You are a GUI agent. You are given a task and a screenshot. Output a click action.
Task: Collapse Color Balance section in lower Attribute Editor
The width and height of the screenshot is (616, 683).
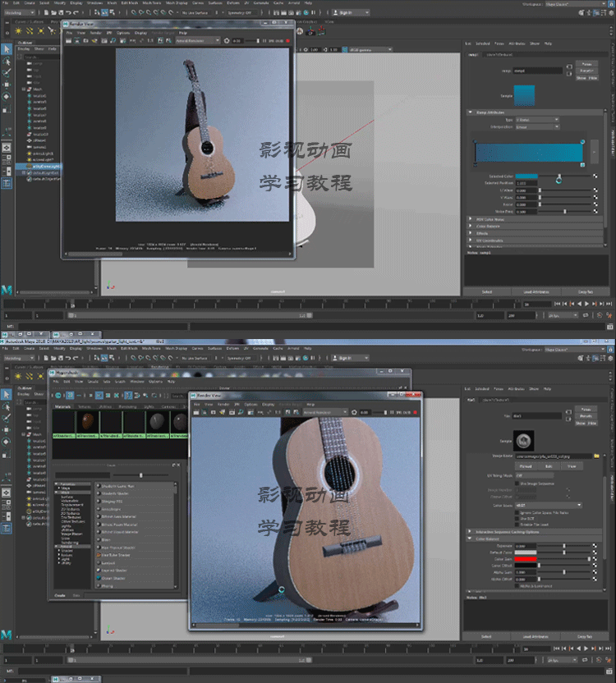click(x=471, y=539)
